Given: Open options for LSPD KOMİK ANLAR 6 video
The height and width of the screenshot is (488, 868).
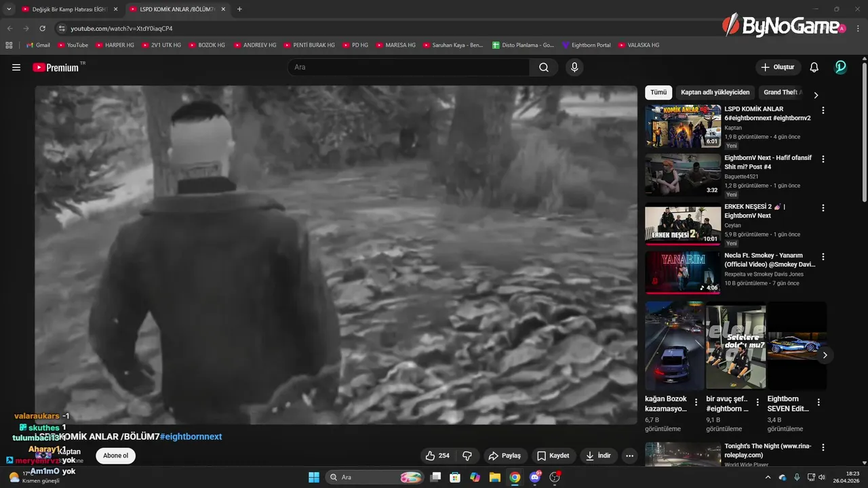Looking at the screenshot, I should 823,110.
